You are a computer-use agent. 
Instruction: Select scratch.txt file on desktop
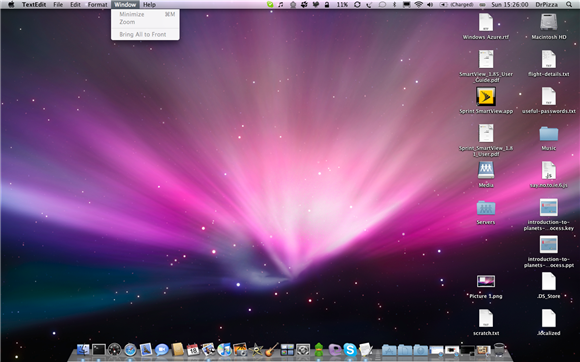coord(486,318)
